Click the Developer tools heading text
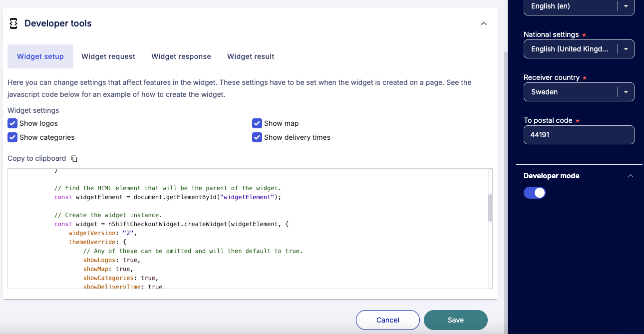 point(58,23)
